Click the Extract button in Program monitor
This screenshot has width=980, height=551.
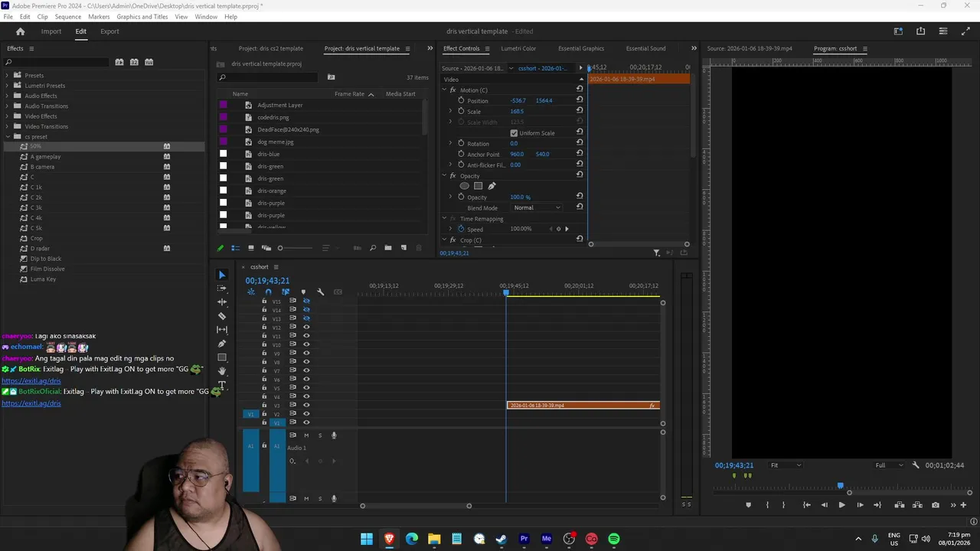pos(918,505)
